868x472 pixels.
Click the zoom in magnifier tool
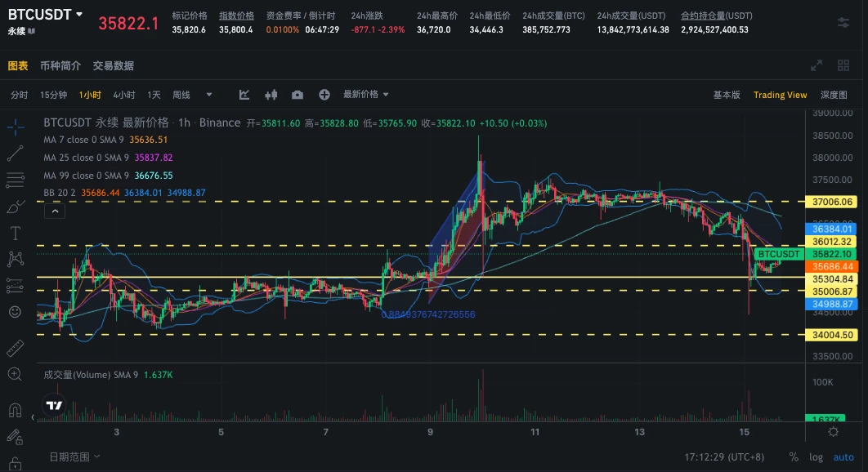coord(15,374)
